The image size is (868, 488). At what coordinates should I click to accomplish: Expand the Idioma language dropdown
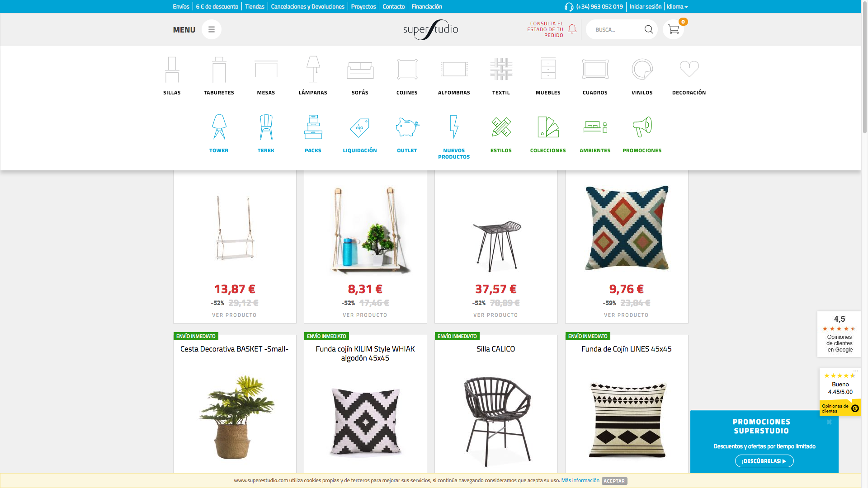(678, 7)
